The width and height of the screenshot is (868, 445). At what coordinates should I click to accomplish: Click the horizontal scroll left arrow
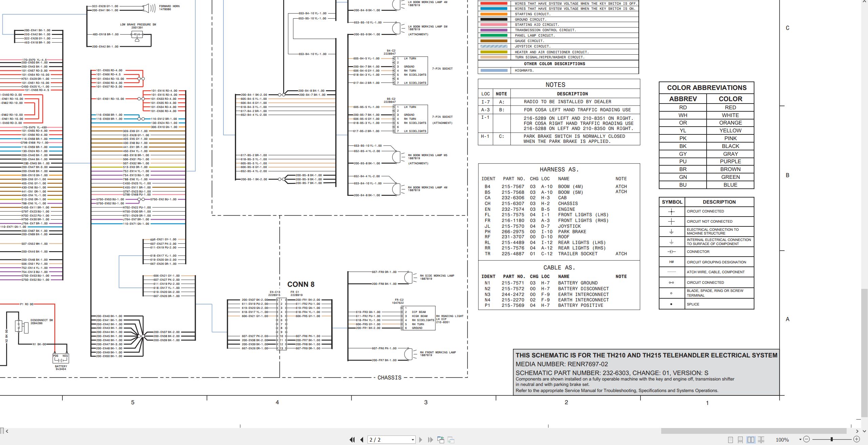click(7, 431)
